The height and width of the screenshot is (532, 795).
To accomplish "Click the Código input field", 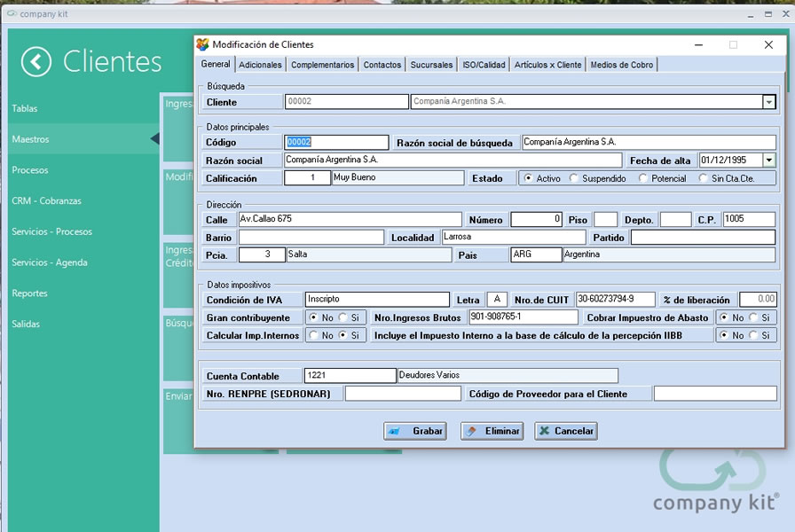I will 336,143.
